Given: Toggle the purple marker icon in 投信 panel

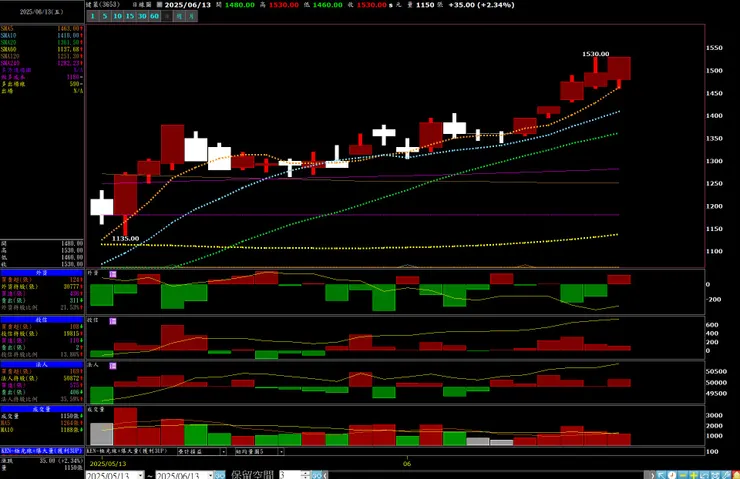Looking at the screenshot, I should [x=113, y=321].
